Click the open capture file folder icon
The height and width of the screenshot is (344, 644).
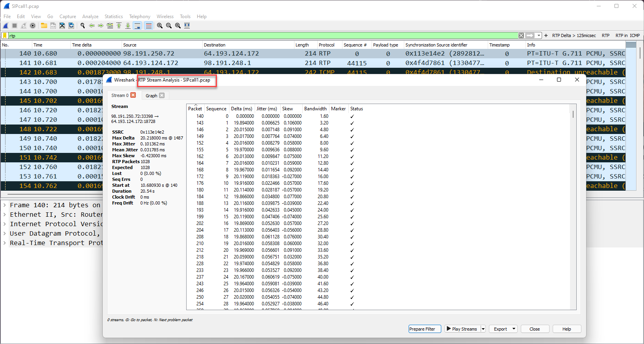[x=44, y=26]
